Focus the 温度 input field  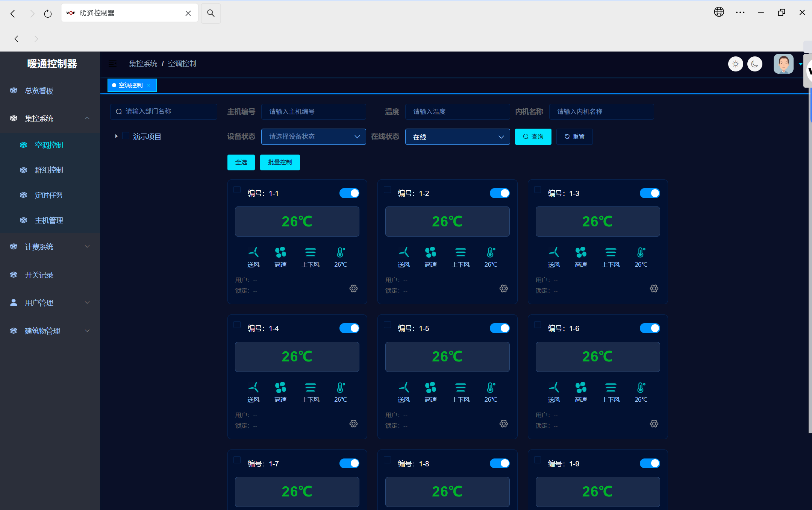[458, 111]
